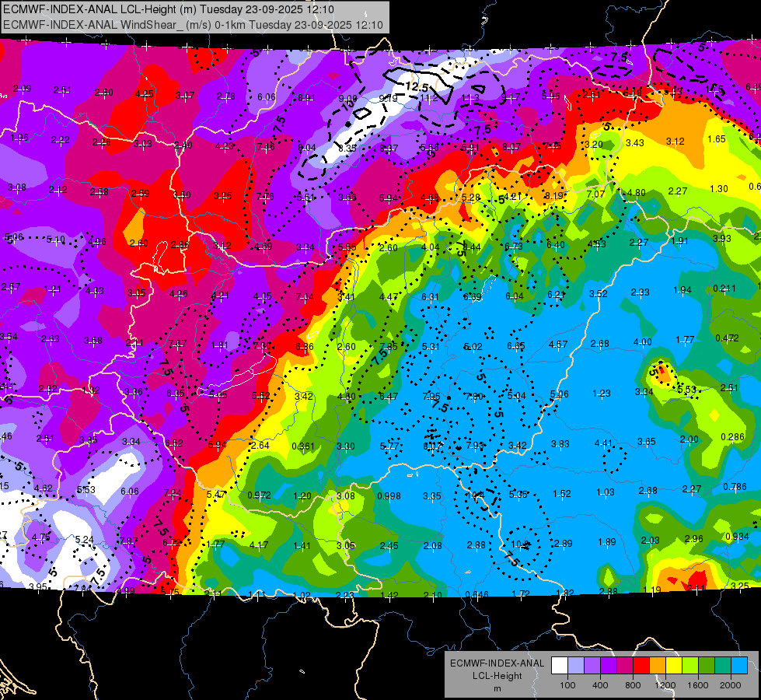Click grid value 2.09

22,89
